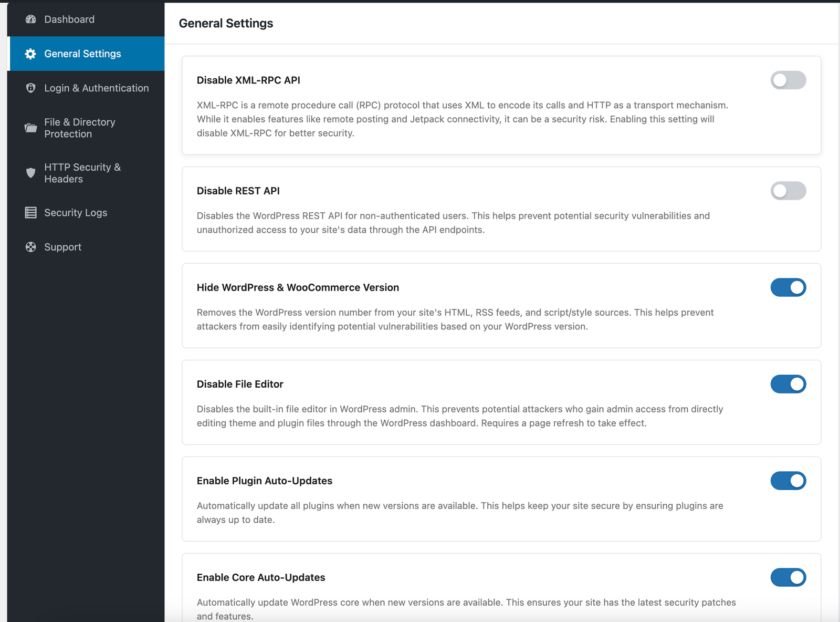
Task: Click the General Settings gear icon
Action: 30,54
